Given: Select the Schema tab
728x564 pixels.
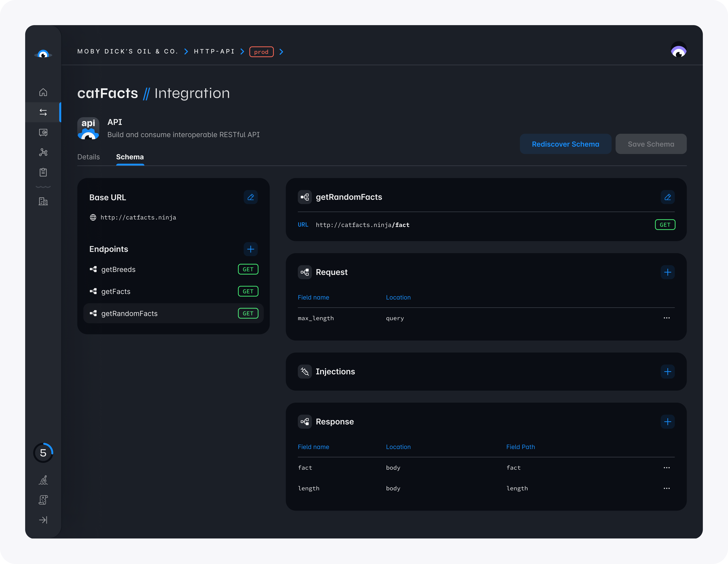Looking at the screenshot, I should pos(130,157).
